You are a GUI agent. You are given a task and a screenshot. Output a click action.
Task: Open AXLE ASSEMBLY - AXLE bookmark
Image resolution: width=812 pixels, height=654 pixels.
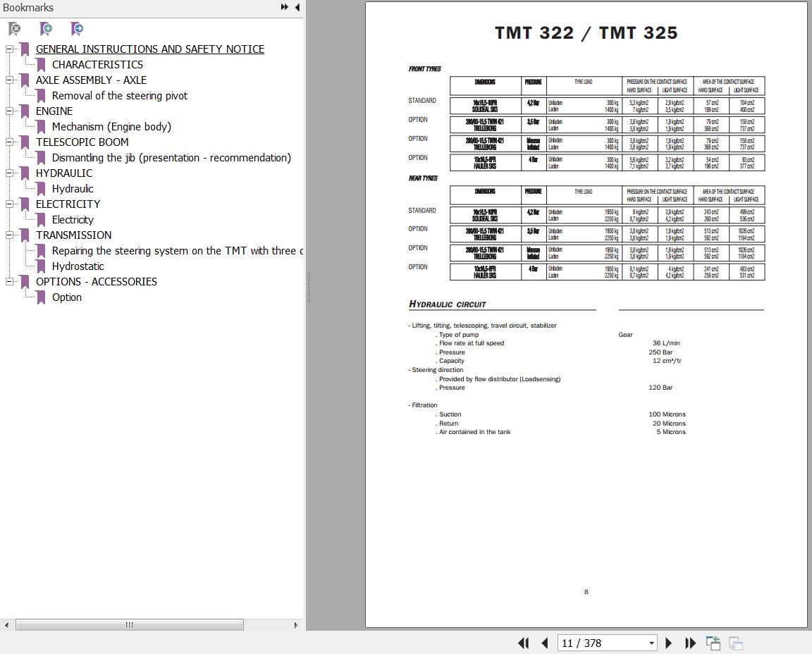coord(91,80)
